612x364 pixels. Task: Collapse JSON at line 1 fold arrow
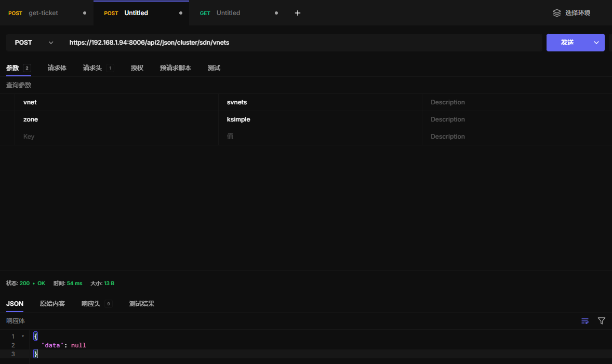23,336
